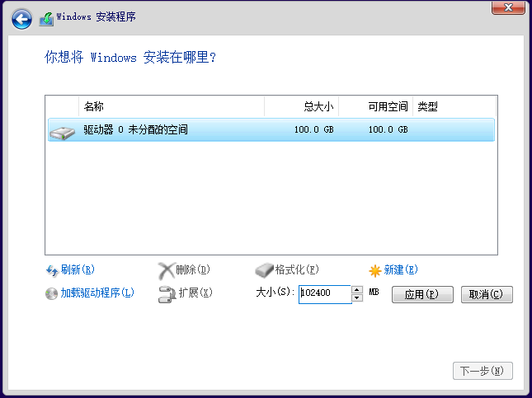Click the 大小(S): label

pos(275,292)
